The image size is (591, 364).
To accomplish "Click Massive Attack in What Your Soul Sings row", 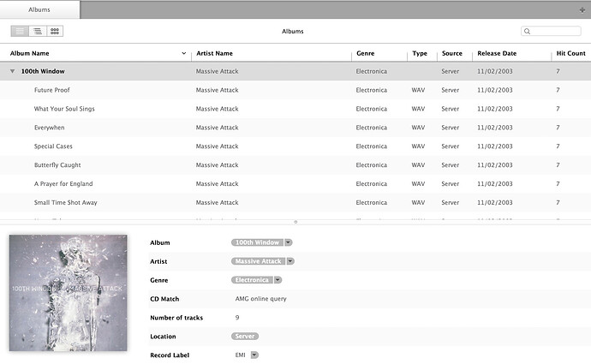I will 217,109.
